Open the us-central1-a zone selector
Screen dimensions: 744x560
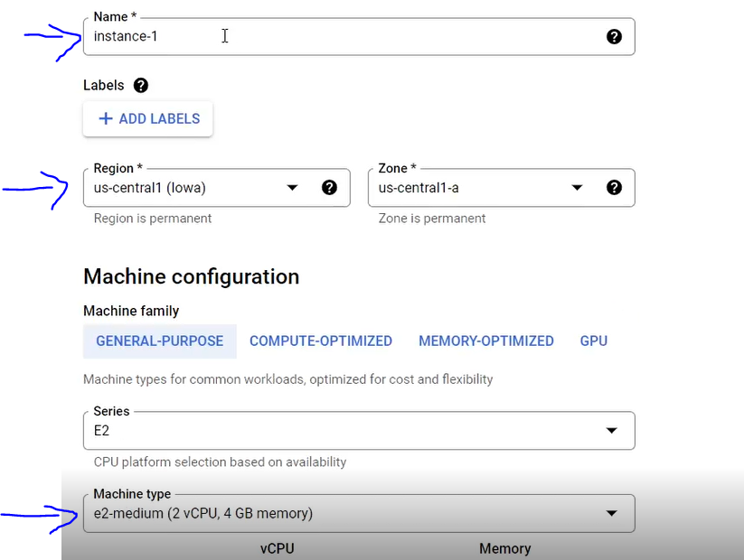point(502,188)
